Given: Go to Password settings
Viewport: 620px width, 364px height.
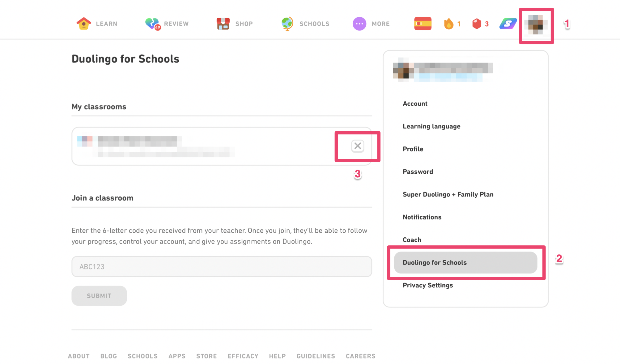Looking at the screenshot, I should (x=418, y=172).
